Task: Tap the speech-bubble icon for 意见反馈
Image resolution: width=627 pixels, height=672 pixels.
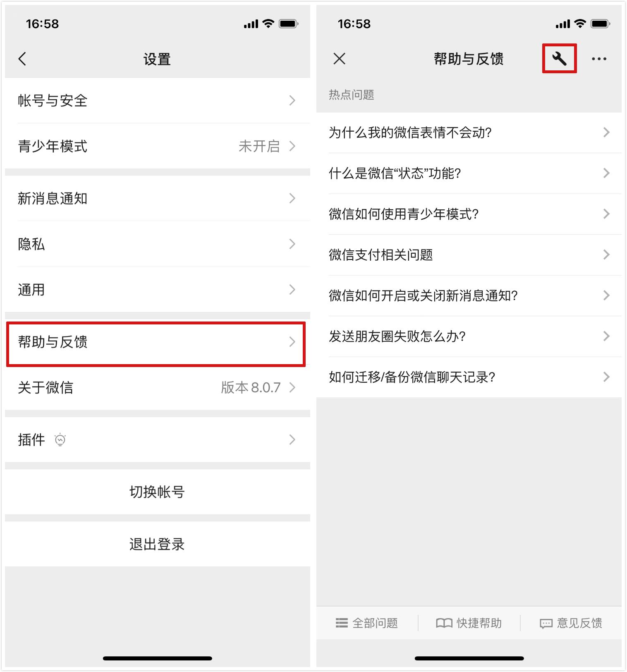Action: coord(546,624)
